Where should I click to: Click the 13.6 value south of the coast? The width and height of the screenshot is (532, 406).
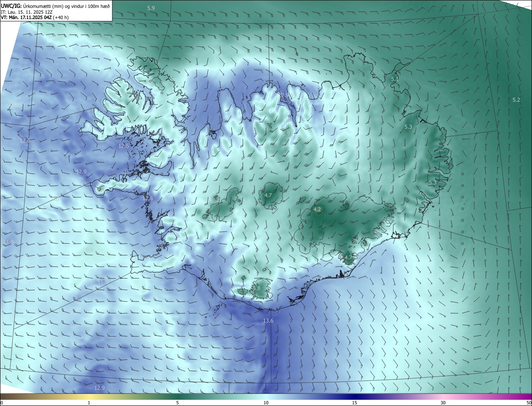point(268,320)
